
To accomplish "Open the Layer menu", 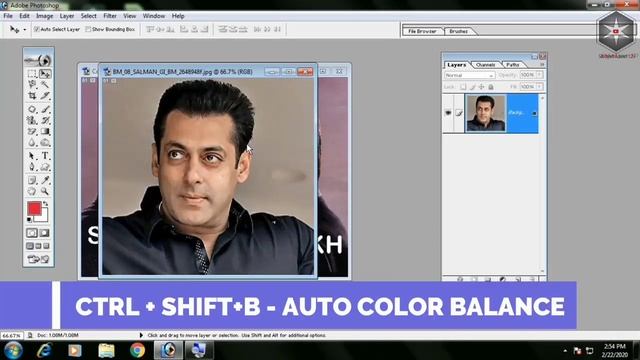I will [x=67, y=16].
